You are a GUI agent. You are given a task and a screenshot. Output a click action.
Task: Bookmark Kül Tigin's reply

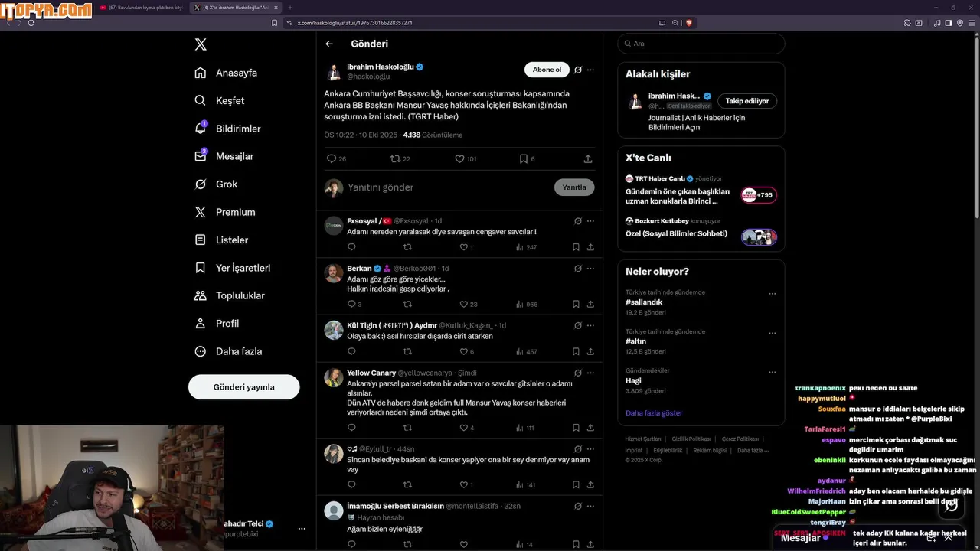click(x=576, y=352)
